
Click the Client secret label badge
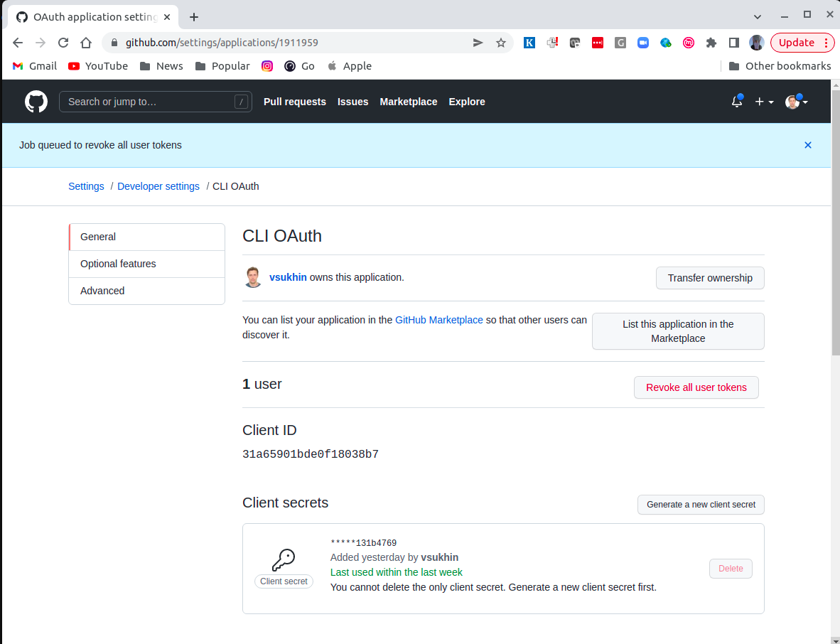[284, 581]
